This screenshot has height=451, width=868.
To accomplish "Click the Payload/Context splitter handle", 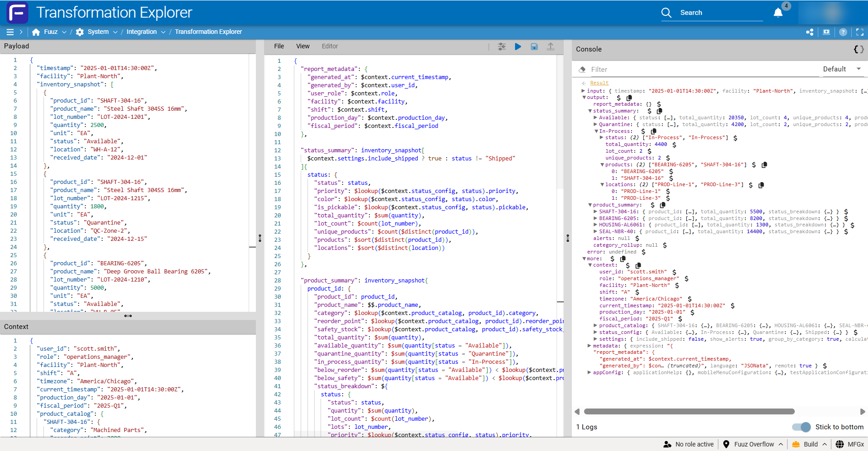I will 128,316.
